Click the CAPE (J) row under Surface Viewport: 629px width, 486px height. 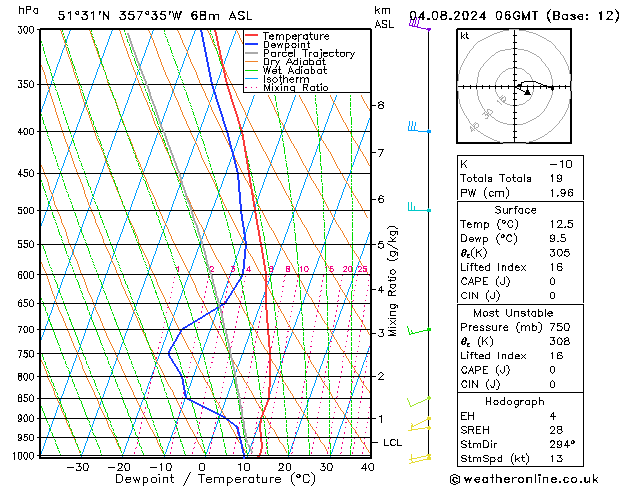520,281
